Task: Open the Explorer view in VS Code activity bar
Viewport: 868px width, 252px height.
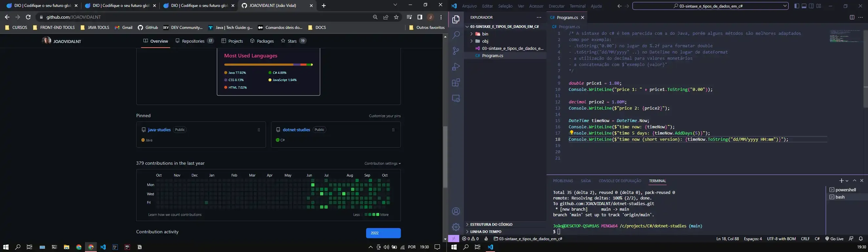Action: coord(456,20)
